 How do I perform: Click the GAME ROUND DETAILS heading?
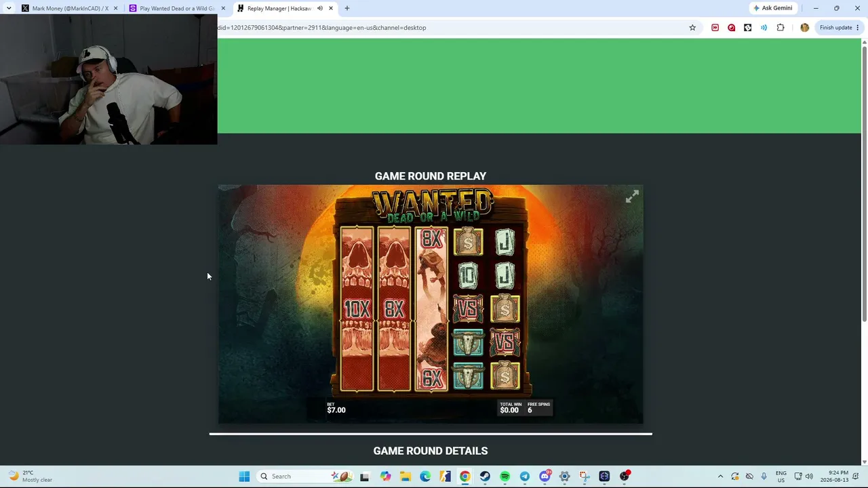tap(431, 451)
